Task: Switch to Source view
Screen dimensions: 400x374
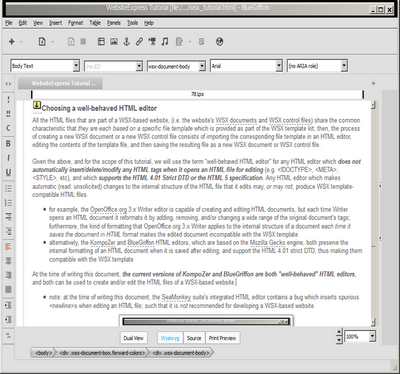Action: 194,338
